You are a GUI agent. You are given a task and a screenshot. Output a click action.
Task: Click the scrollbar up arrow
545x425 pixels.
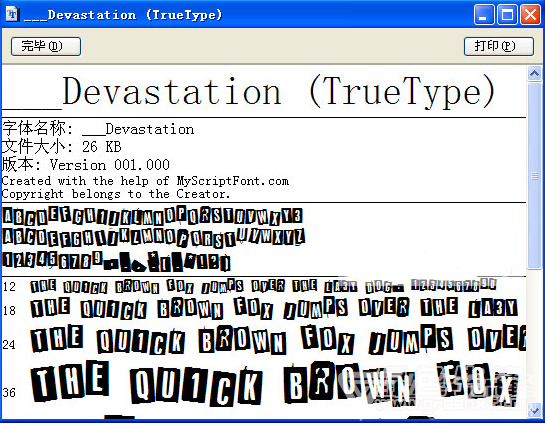click(535, 74)
